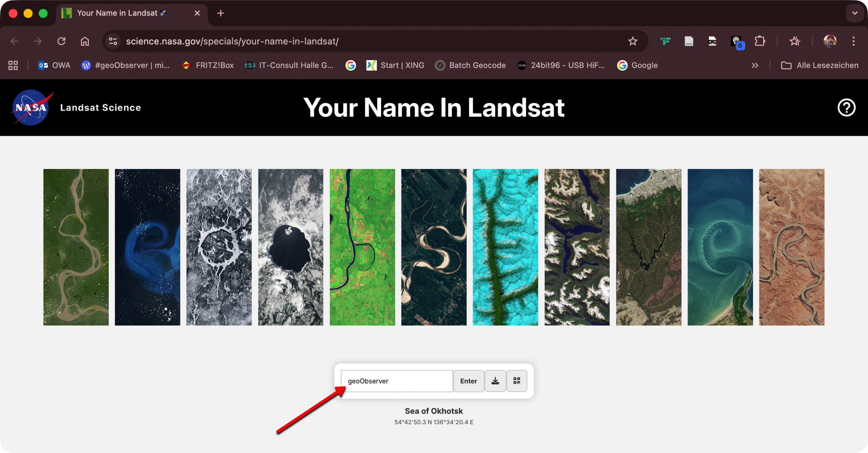Bookmark page with the star icon
This screenshot has height=453, width=868.
(632, 41)
